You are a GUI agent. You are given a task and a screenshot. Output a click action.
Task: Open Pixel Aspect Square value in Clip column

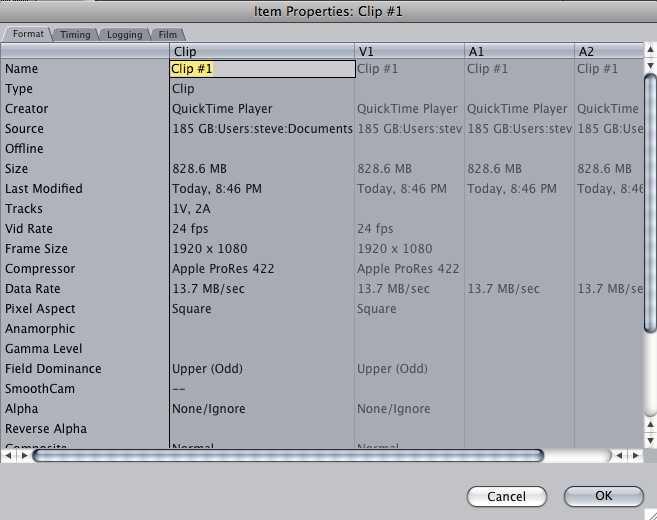pyautogui.click(x=192, y=309)
